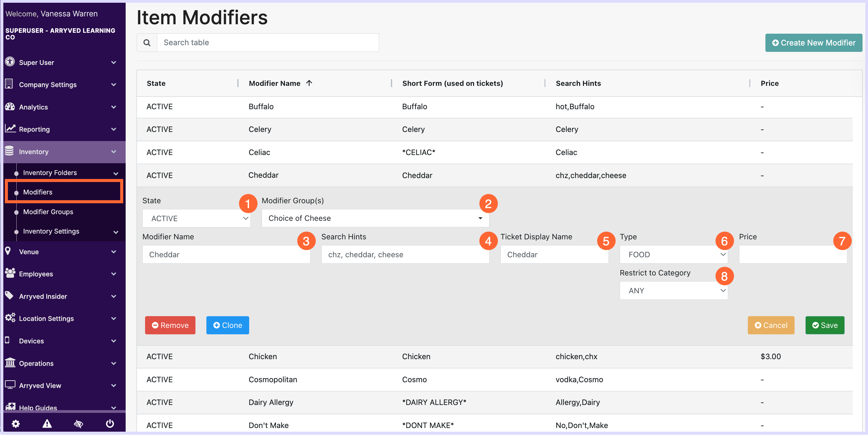Click the settings gear icon in the bottom bar

pyautogui.click(x=15, y=423)
